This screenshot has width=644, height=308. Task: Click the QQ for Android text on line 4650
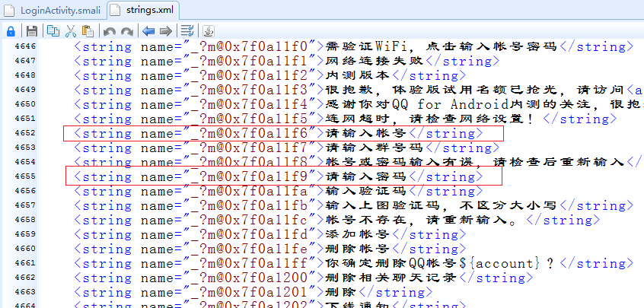coord(451,104)
